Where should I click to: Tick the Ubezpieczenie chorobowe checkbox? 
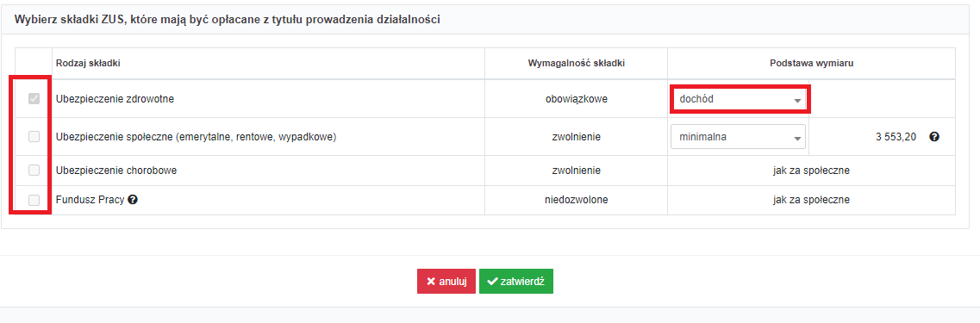(x=34, y=170)
